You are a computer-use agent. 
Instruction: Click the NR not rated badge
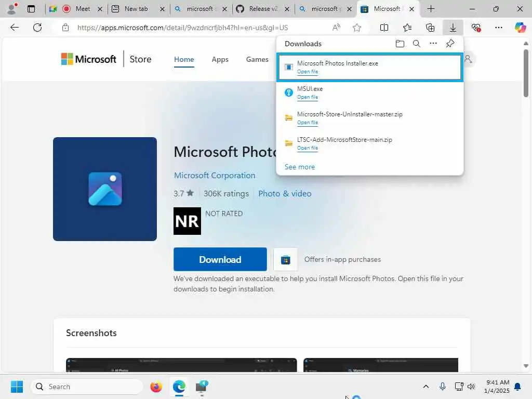click(x=187, y=221)
